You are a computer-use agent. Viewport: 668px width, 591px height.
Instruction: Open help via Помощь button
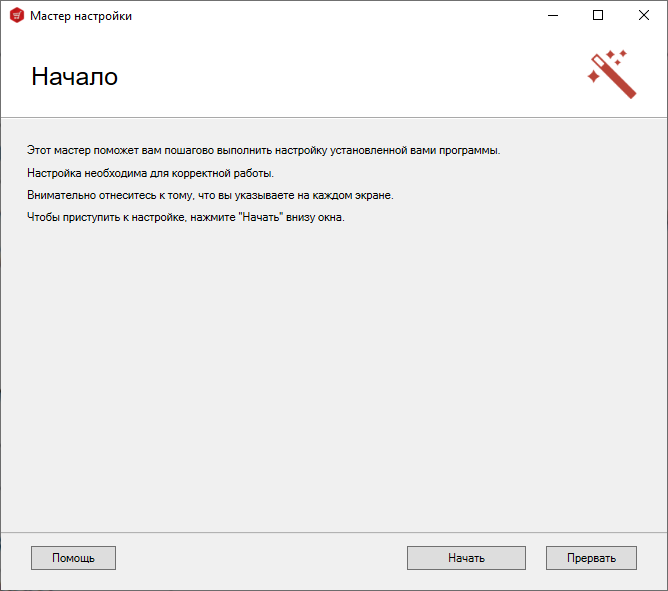(x=73, y=558)
